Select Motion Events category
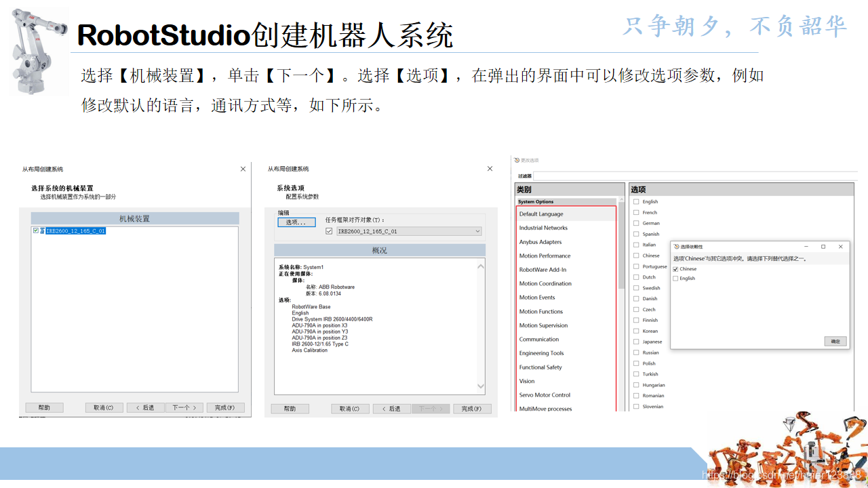The width and height of the screenshot is (868, 488). (566, 298)
